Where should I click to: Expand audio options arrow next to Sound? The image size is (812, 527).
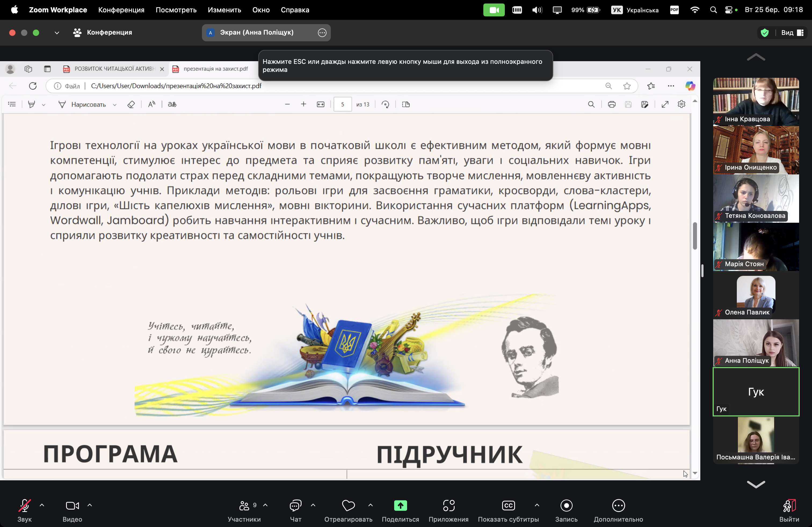tap(42, 505)
